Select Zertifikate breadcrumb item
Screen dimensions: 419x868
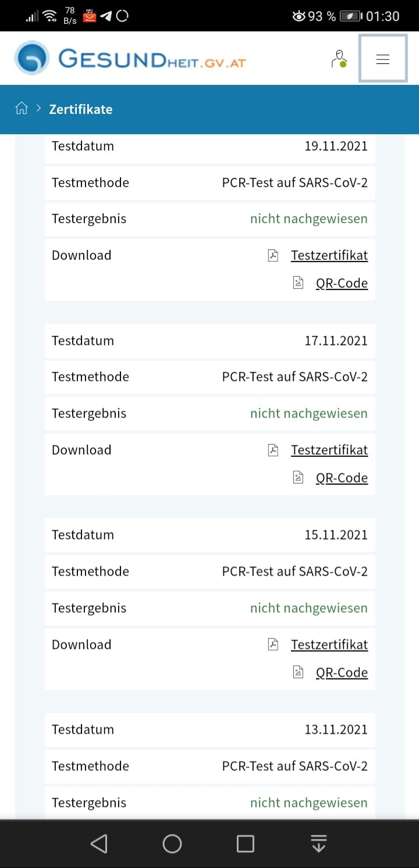click(81, 109)
